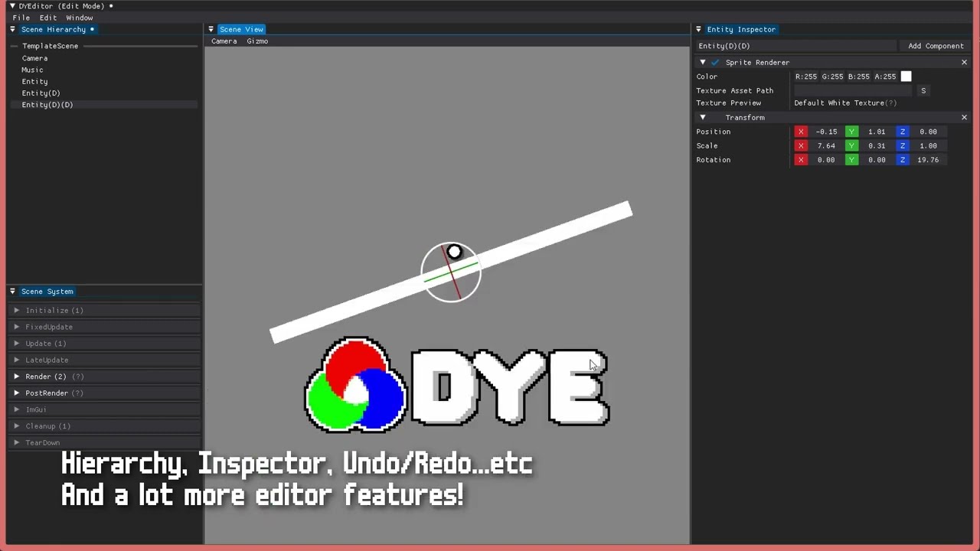Expand the TearDown system group
Screen dimensions: 980x551
(17, 442)
